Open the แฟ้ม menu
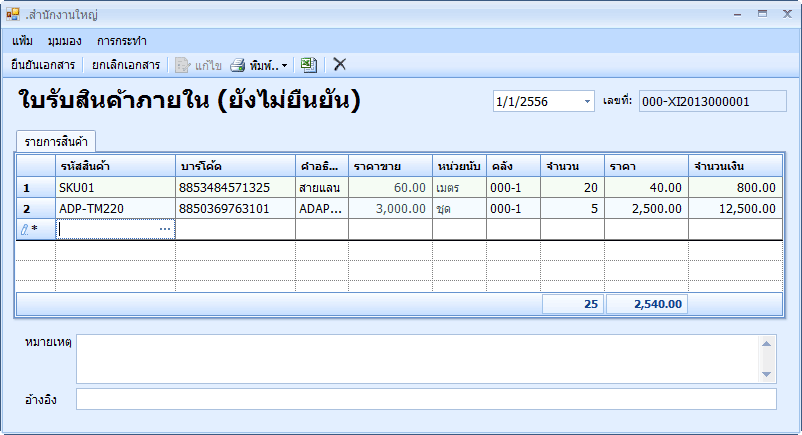This screenshot has width=802, height=435. pyautogui.click(x=23, y=41)
